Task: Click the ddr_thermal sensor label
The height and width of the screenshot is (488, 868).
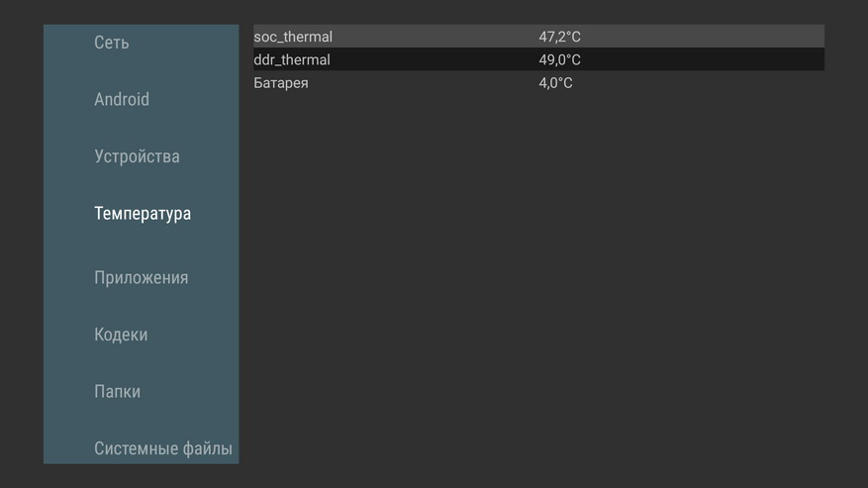Action: click(292, 60)
